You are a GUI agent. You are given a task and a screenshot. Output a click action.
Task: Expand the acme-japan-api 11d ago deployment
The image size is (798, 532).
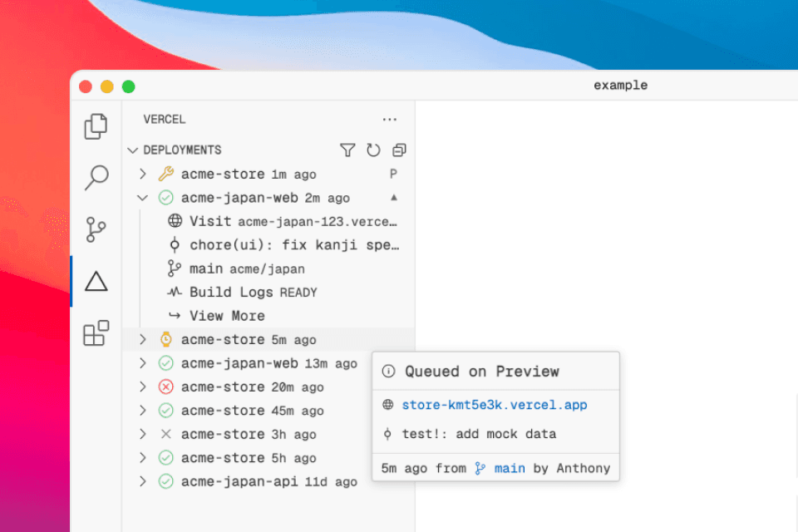(x=143, y=481)
